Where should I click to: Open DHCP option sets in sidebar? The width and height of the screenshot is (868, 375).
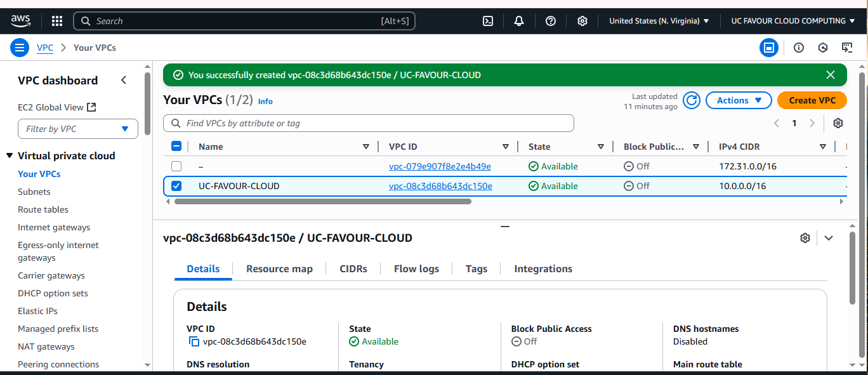click(53, 293)
